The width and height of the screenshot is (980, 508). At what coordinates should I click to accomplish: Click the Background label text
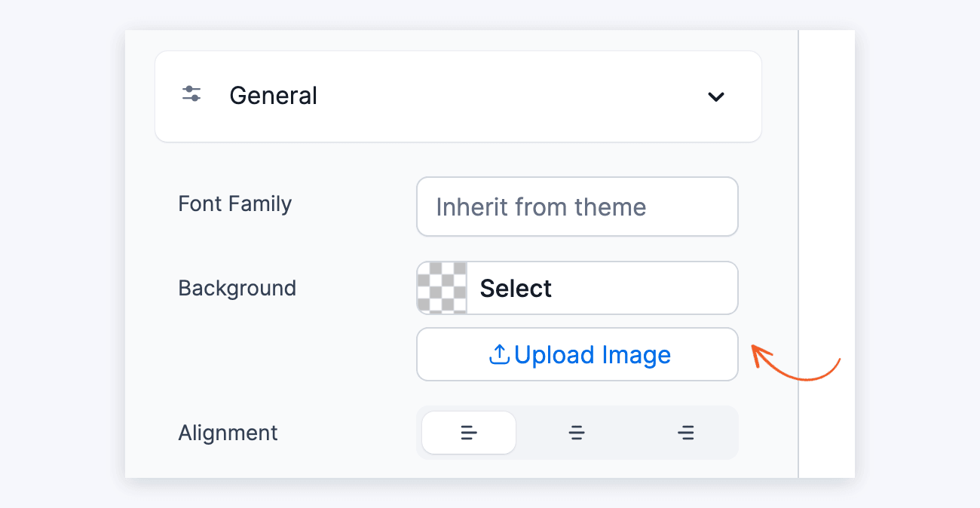tap(237, 288)
